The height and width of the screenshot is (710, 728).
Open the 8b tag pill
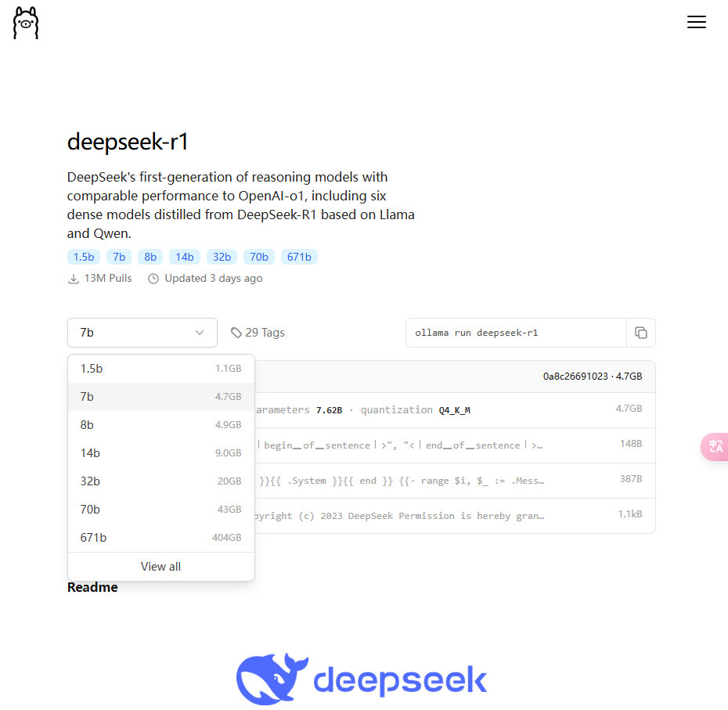point(150,257)
